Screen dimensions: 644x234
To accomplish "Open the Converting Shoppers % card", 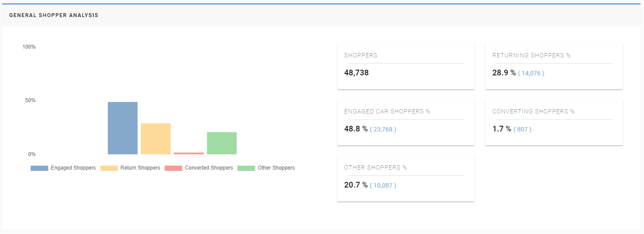I will click(554, 122).
